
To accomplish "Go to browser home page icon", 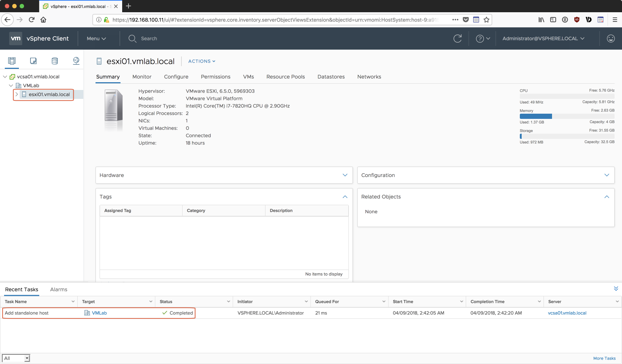I will (43, 20).
